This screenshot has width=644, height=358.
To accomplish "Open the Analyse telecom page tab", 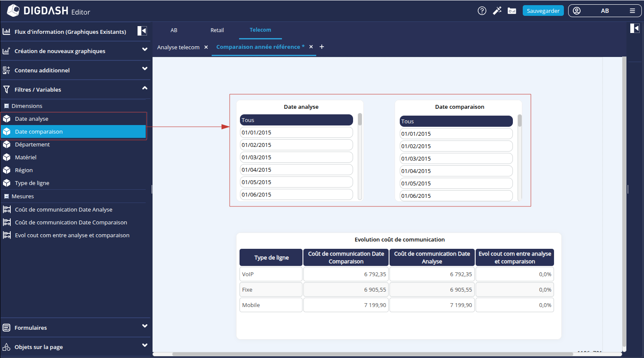I will click(x=178, y=48).
